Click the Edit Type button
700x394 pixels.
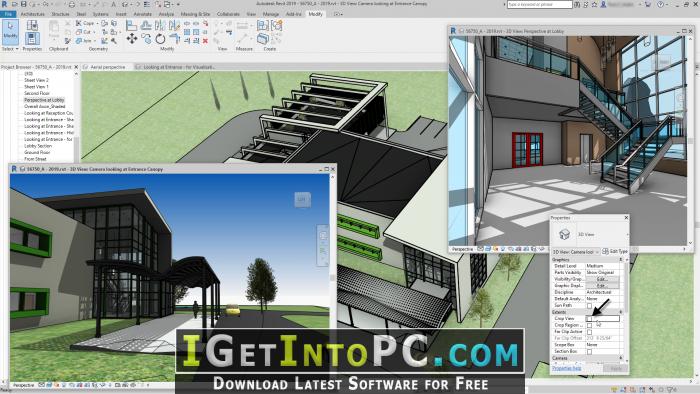(x=615, y=252)
